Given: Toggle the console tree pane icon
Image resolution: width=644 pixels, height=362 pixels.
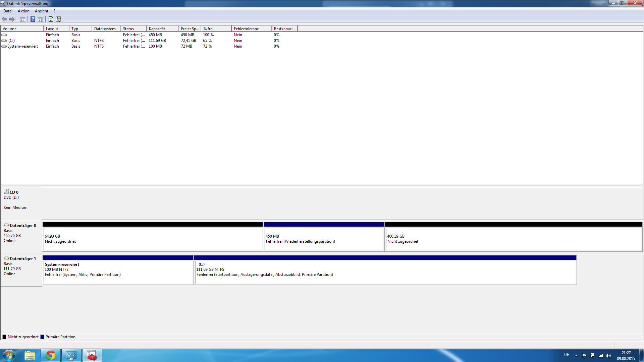Looking at the screenshot, I should (22, 19).
